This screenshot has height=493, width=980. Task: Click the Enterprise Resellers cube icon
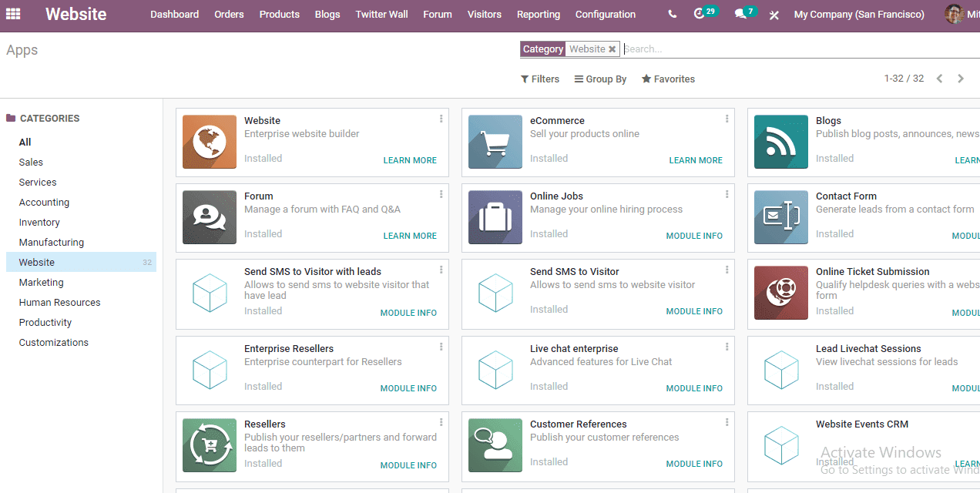(210, 370)
